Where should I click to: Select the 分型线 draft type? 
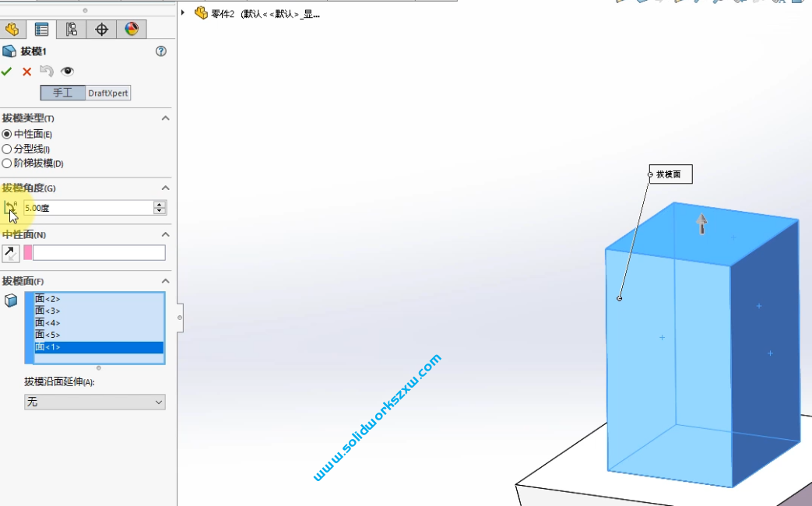coord(8,149)
